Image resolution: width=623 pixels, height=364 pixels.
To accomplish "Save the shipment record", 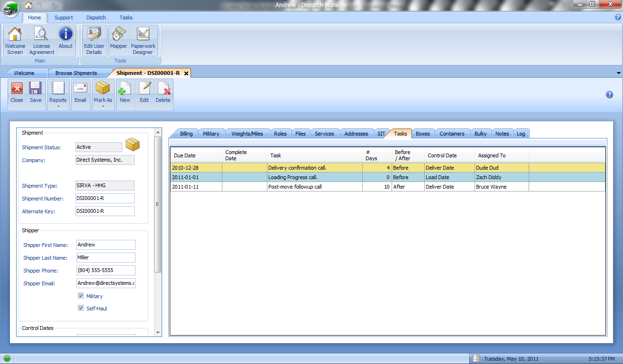I will point(36,92).
